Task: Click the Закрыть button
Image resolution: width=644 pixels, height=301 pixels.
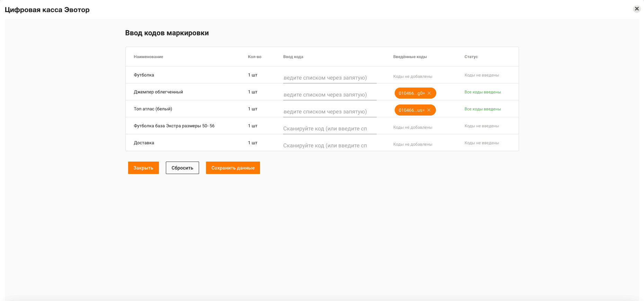Action: 143,168
